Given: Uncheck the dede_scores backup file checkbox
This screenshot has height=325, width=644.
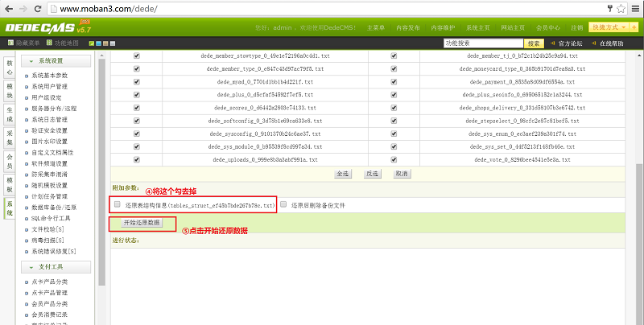Looking at the screenshot, I should click(137, 108).
